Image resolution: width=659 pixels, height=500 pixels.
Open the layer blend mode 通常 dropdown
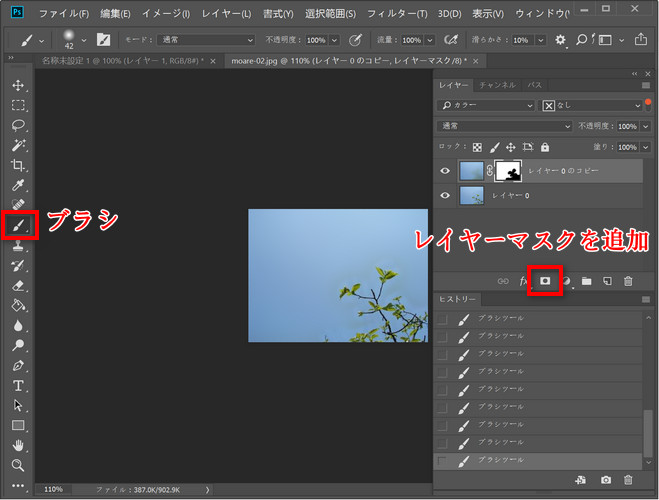point(504,126)
